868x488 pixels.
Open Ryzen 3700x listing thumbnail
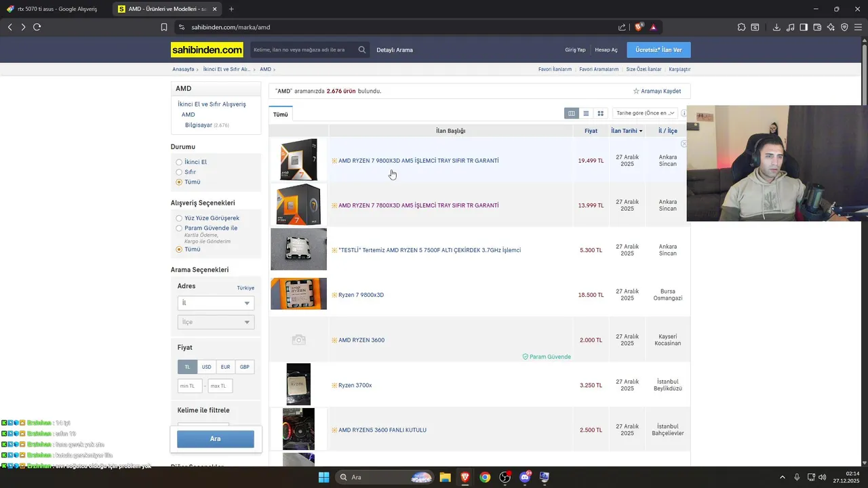pyautogui.click(x=298, y=384)
